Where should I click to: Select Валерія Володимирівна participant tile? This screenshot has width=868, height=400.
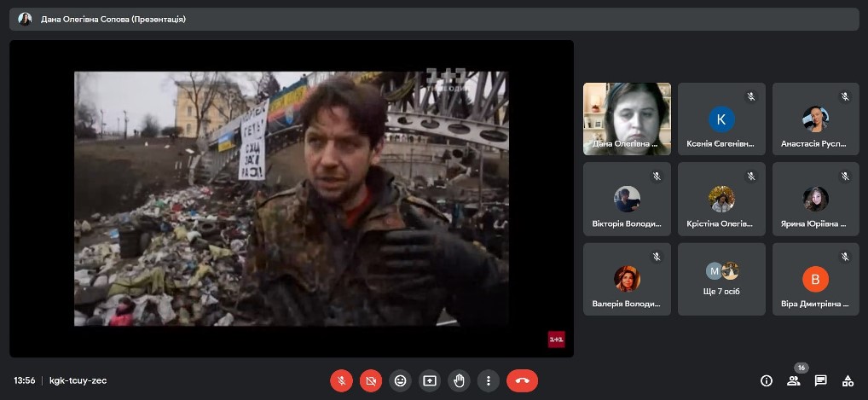[627, 279]
